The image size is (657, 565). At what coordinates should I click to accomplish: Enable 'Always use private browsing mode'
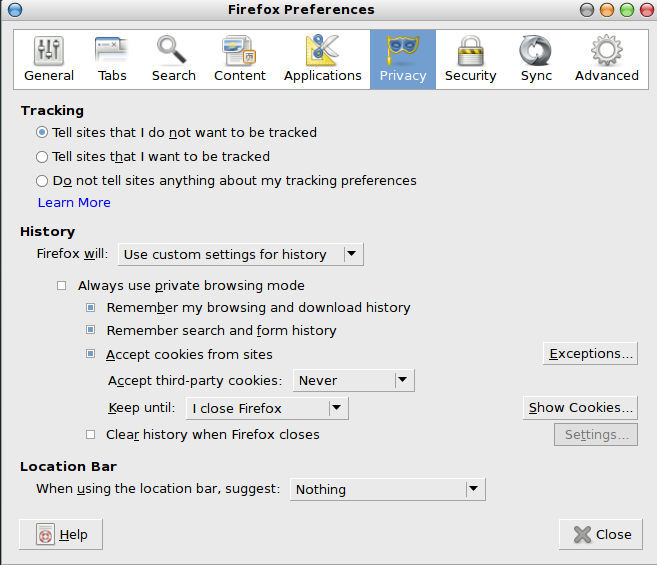coord(62,286)
